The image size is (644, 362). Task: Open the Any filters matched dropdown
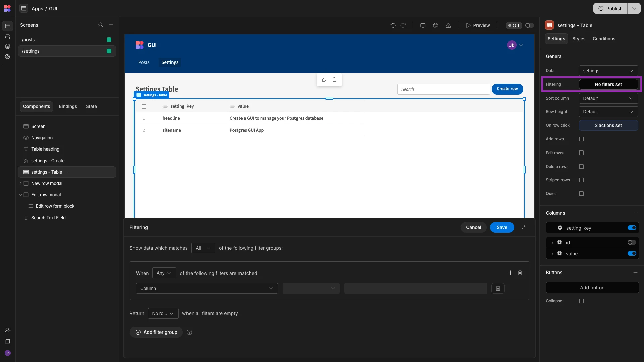[164, 273]
